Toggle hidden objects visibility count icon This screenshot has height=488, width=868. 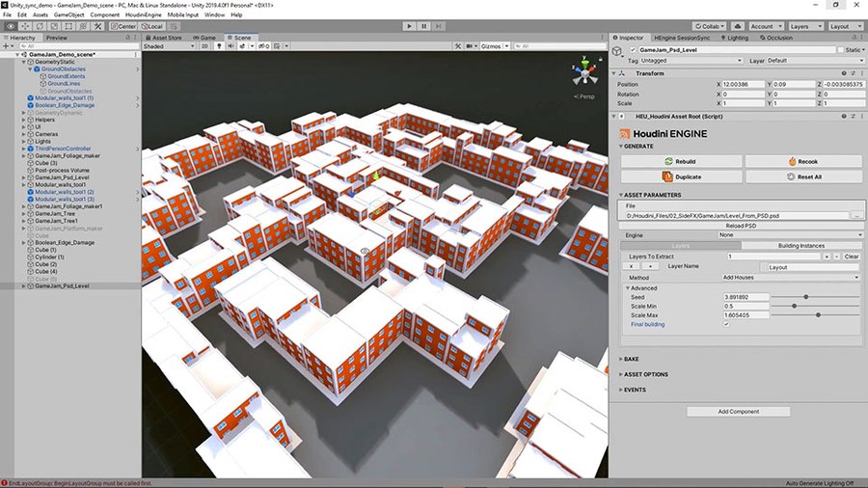click(264, 46)
